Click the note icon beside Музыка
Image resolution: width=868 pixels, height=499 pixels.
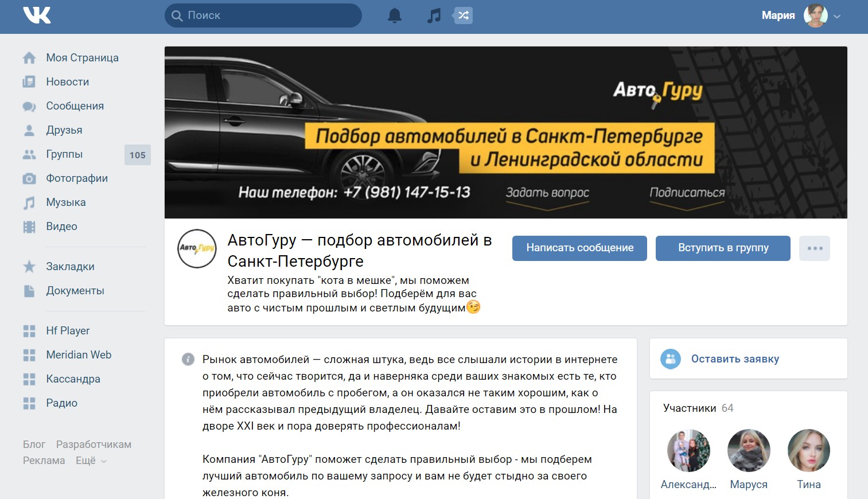tap(29, 202)
